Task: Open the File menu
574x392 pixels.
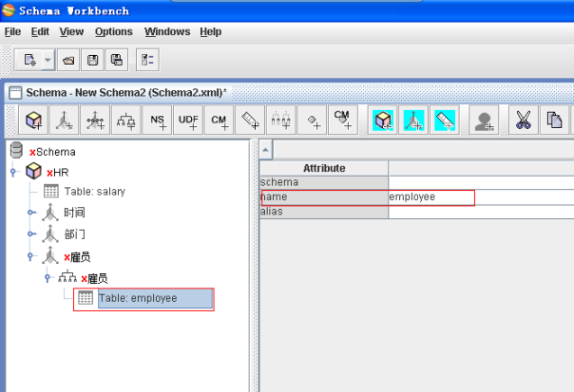Action: (12, 32)
